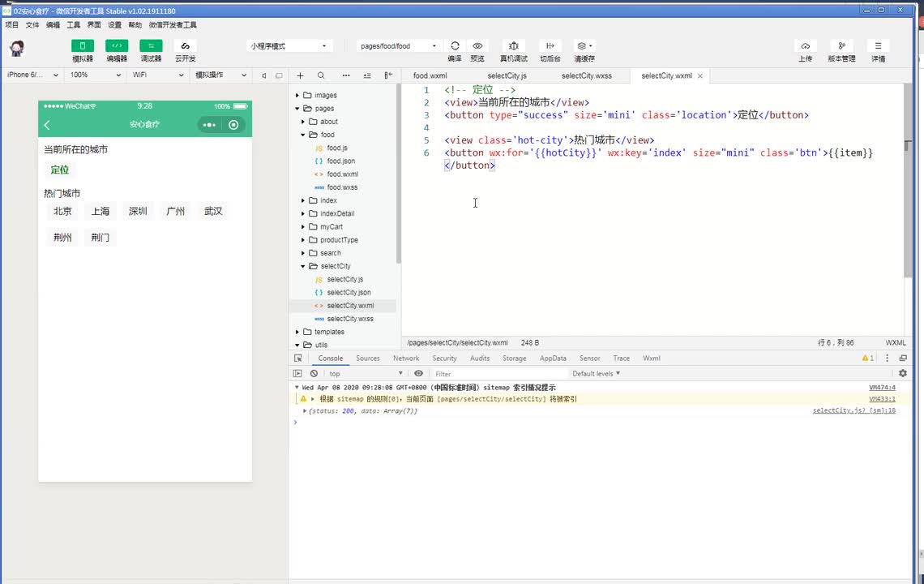This screenshot has height=584, width=924.
Task: Open console settings via the gear icon
Action: pos(903,374)
